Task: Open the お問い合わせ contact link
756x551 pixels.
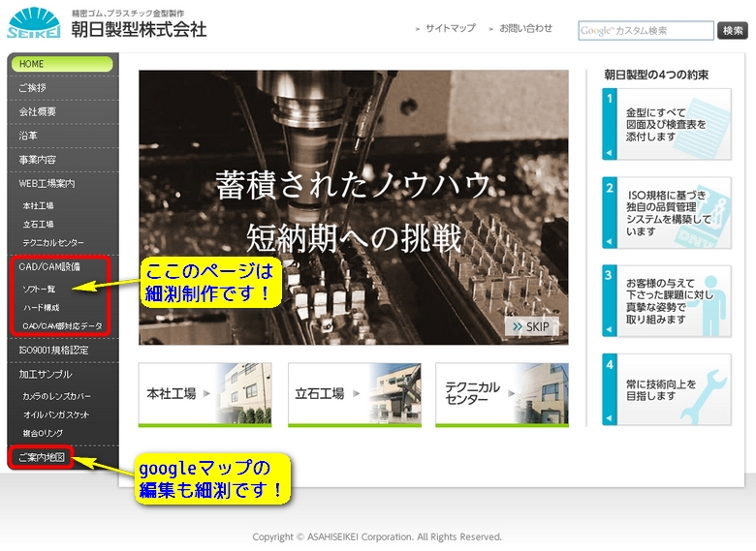Action: tap(525, 29)
